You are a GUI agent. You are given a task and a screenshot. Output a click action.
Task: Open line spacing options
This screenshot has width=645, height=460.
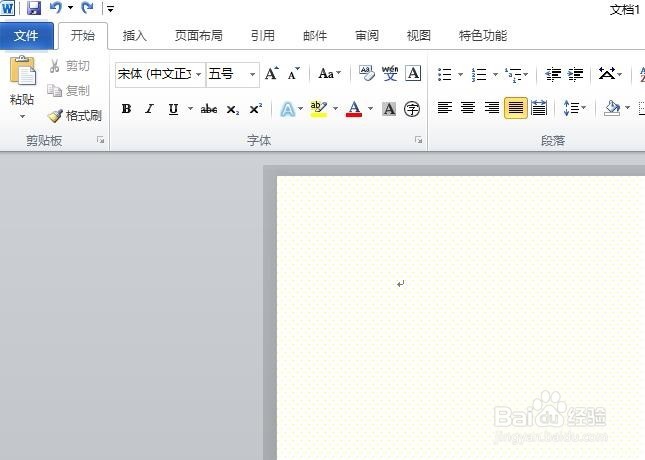point(574,108)
